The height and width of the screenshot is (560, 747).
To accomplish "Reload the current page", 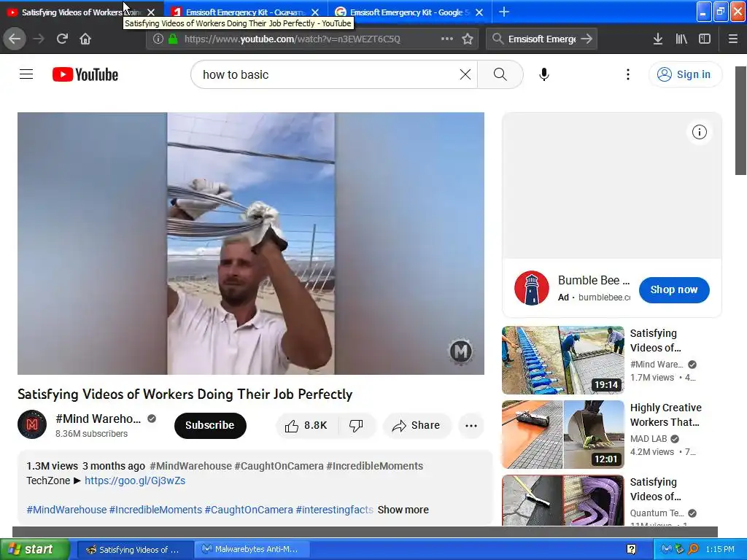I will point(62,39).
